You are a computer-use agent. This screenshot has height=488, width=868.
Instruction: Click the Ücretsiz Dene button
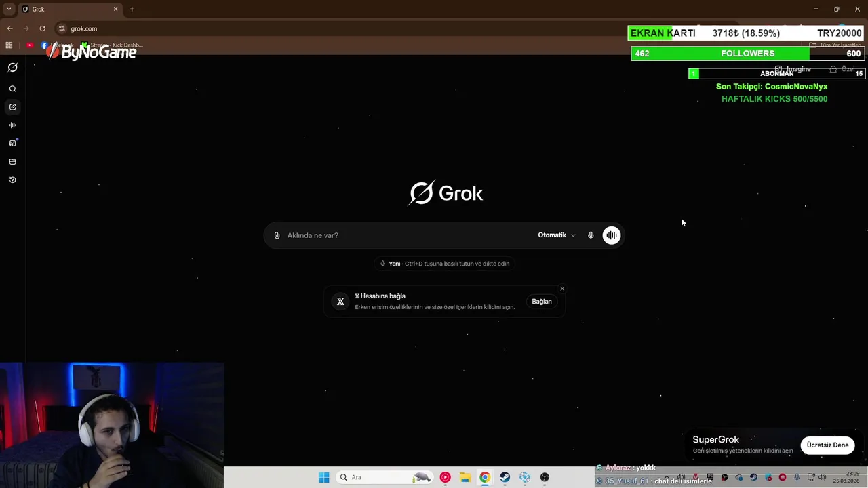click(827, 445)
